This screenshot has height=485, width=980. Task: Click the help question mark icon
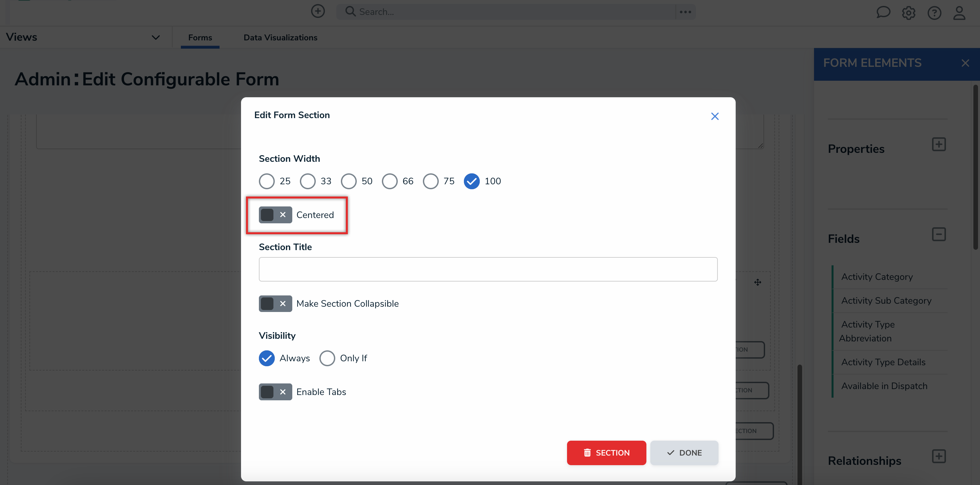pos(934,13)
